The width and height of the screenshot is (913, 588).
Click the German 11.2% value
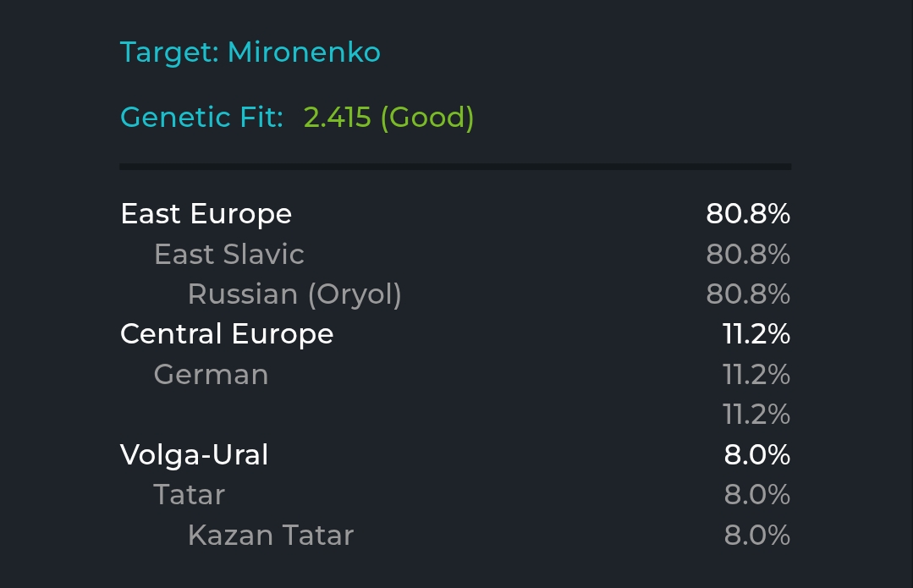coord(756,374)
